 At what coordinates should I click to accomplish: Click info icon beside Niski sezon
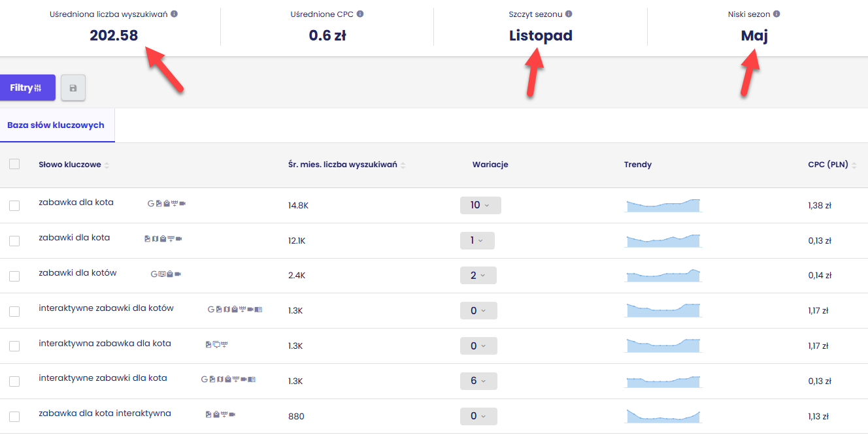coord(776,14)
